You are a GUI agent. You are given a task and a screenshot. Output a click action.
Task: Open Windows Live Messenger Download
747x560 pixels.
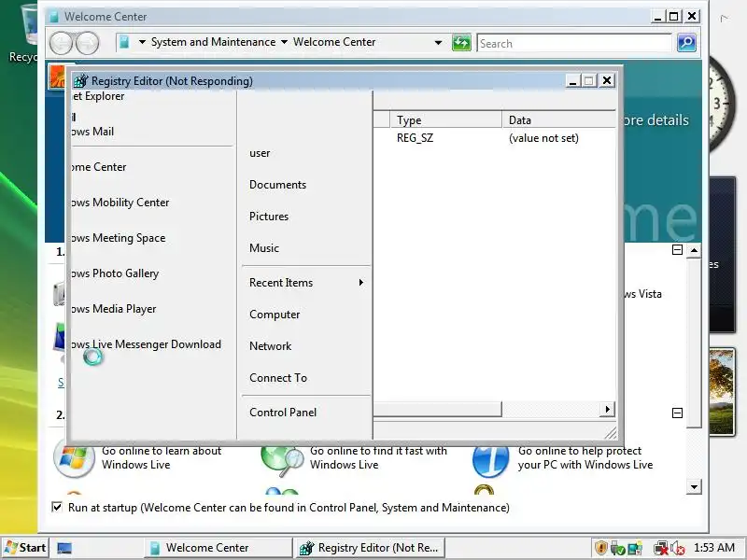pyautogui.click(x=147, y=344)
